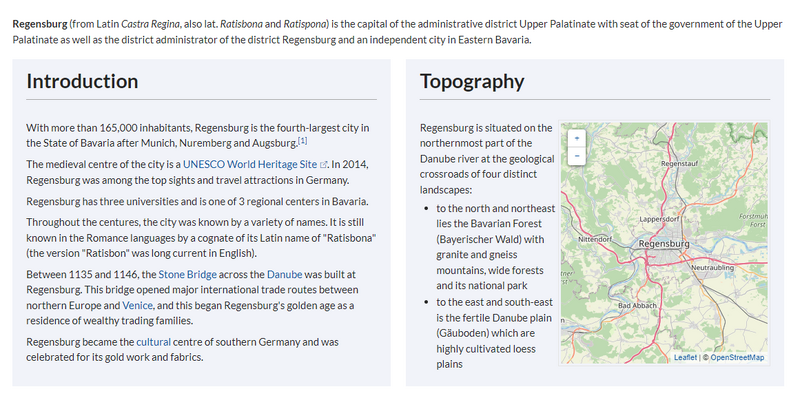Open the OpenStreetMap attribution link
Viewport: 800px width, 400px height.
click(737, 357)
